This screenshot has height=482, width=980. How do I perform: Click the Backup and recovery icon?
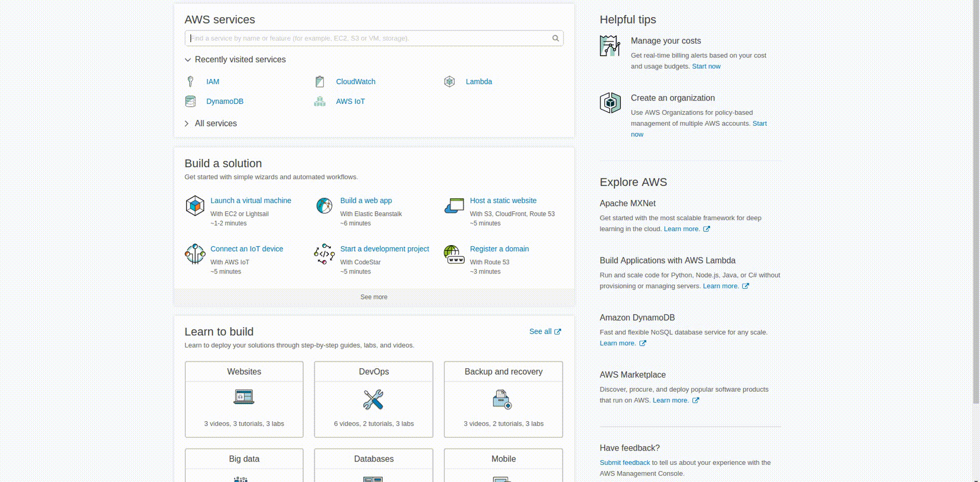[x=503, y=400]
